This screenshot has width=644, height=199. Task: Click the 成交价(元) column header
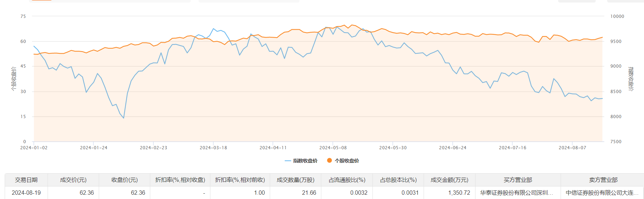(x=73, y=180)
